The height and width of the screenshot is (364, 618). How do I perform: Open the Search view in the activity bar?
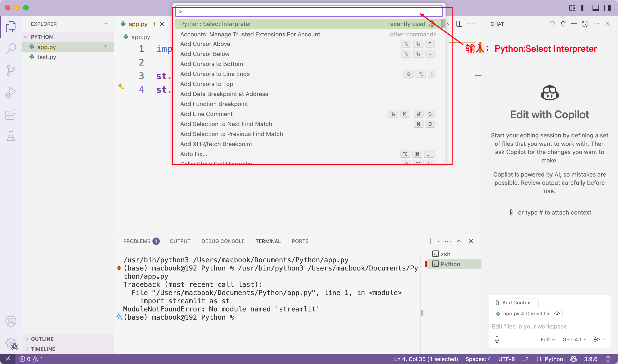point(11,48)
